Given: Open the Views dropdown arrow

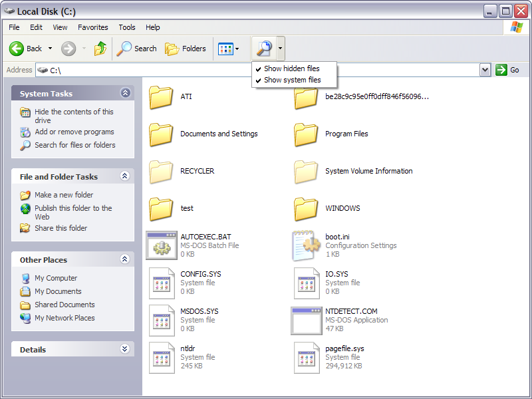Looking at the screenshot, I should point(237,49).
